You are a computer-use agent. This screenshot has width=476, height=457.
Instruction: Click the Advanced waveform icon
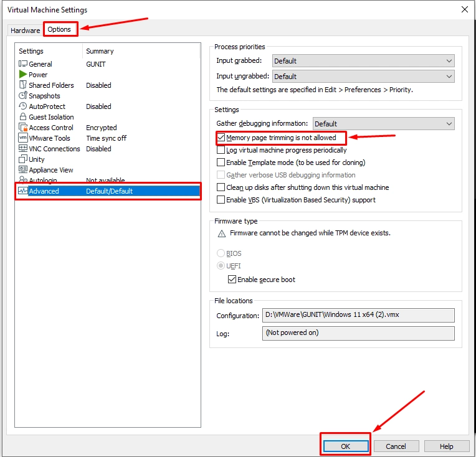(x=23, y=191)
